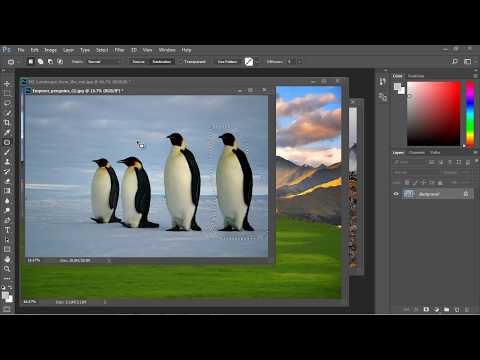Open the pattern picker dropdown arrow

point(257,62)
